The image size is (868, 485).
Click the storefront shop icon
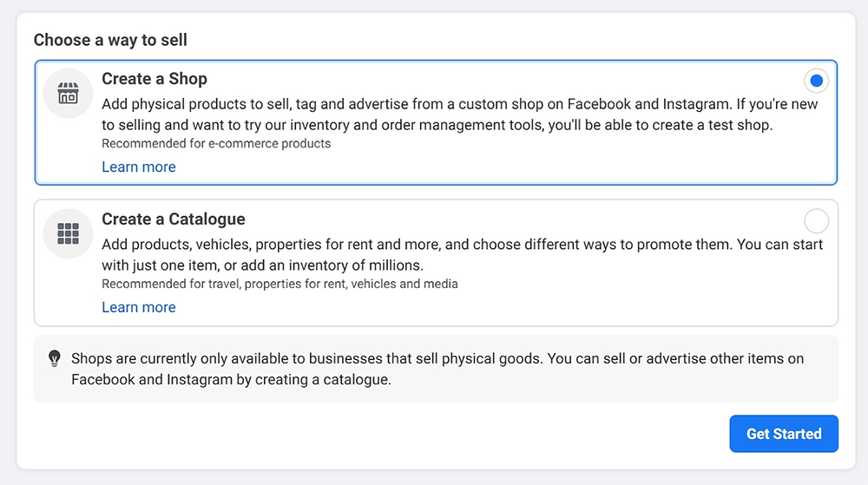tap(68, 93)
